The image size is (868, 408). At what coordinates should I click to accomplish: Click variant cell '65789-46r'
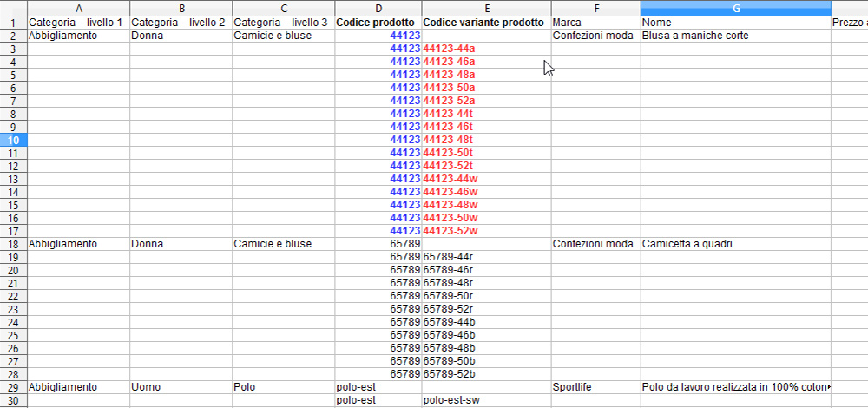click(486, 270)
